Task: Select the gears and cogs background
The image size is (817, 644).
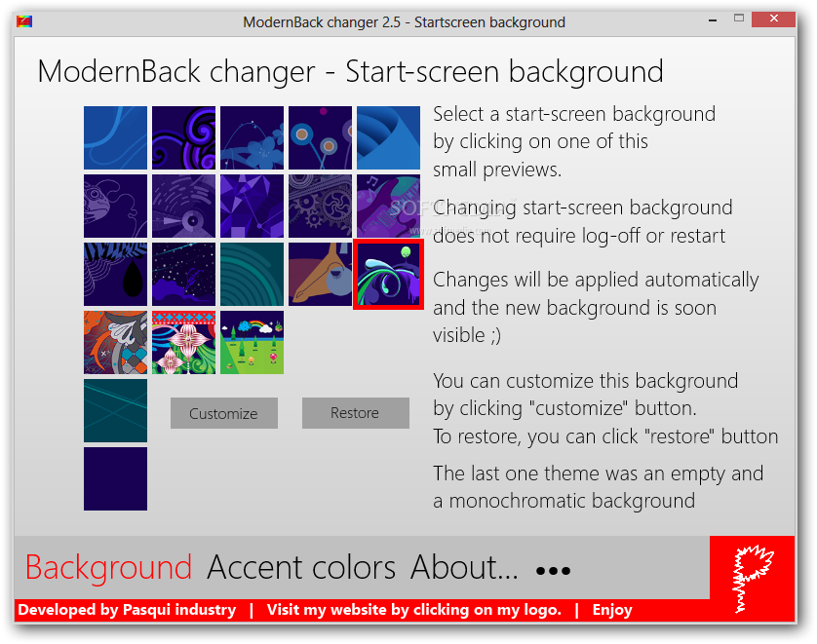Action: click(320, 207)
